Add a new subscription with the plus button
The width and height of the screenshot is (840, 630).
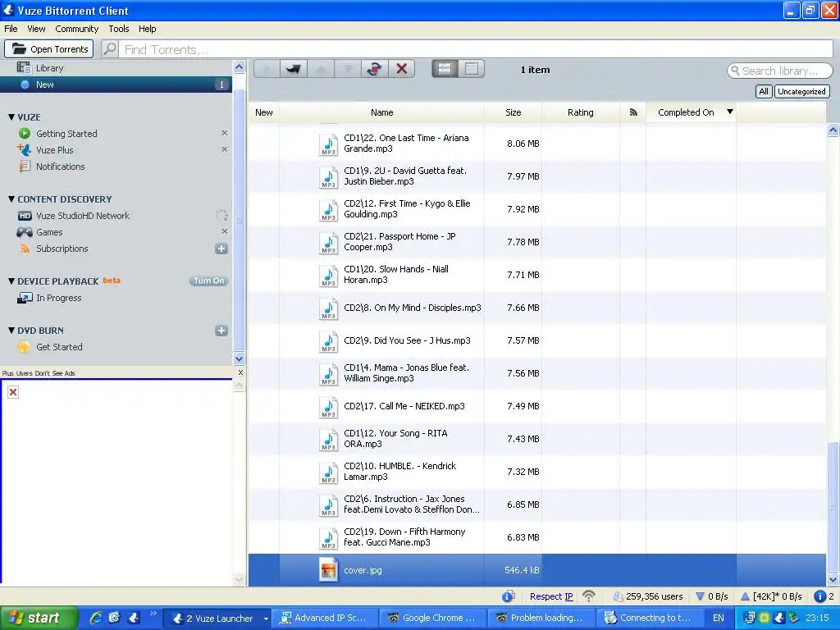coord(221,249)
